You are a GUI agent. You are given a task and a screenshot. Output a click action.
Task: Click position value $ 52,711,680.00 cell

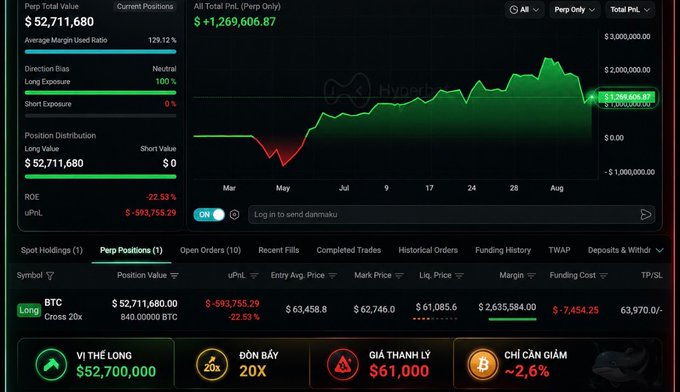click(144, 304)
